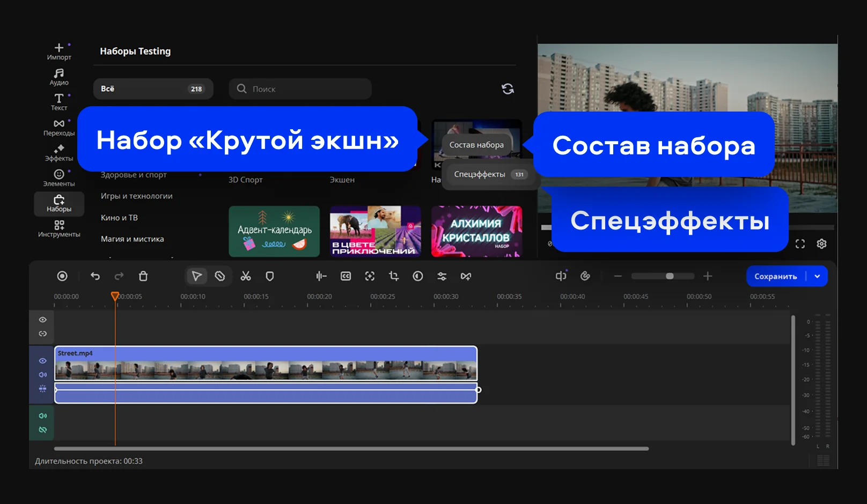867x504 pixels.
Task: Select the Street.mp4 clip on timeline
Action: (266, 364)
